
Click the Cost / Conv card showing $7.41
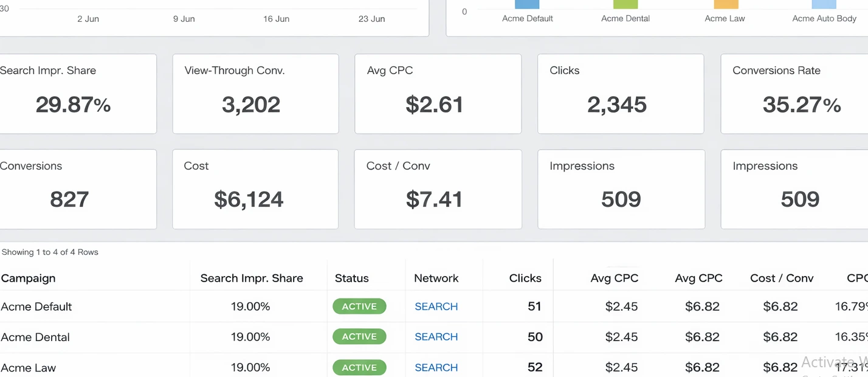click(x=438, y=189)
